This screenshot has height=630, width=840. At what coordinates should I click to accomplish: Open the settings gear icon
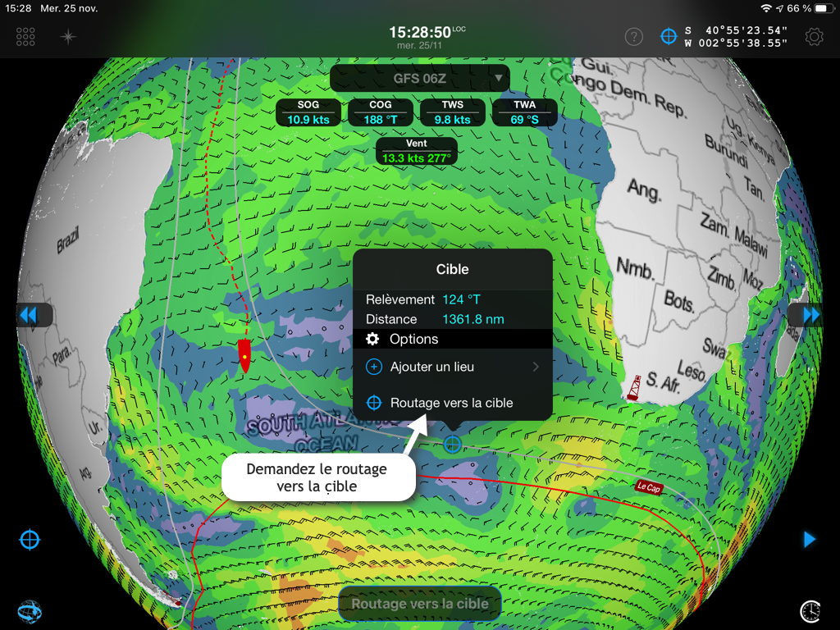pos(814,37)
